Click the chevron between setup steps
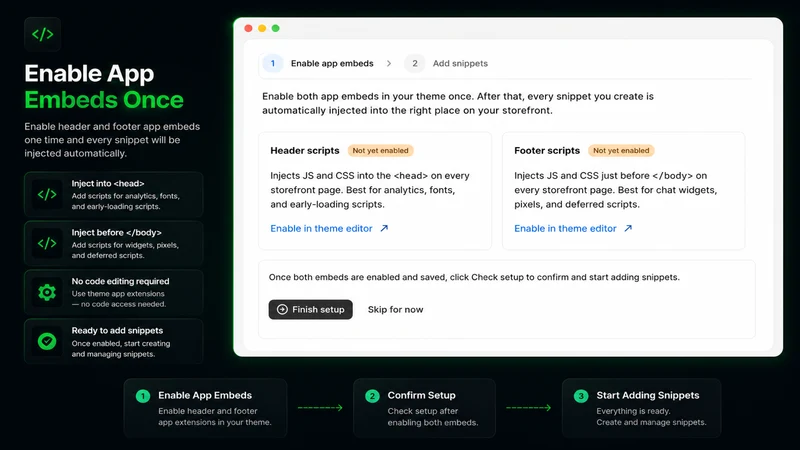The width and height of the screenshot is (800, 450). click(389, 63)
